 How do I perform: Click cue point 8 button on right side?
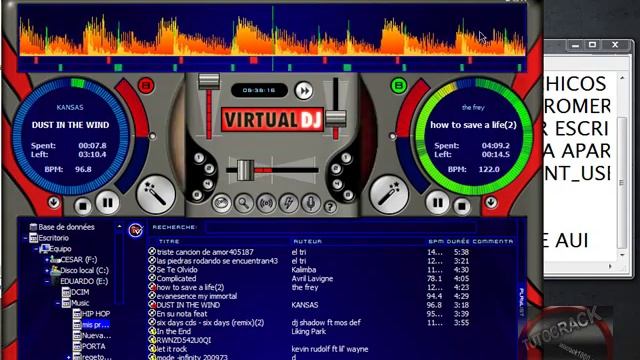pyautogui.click(x=348, y=195)
